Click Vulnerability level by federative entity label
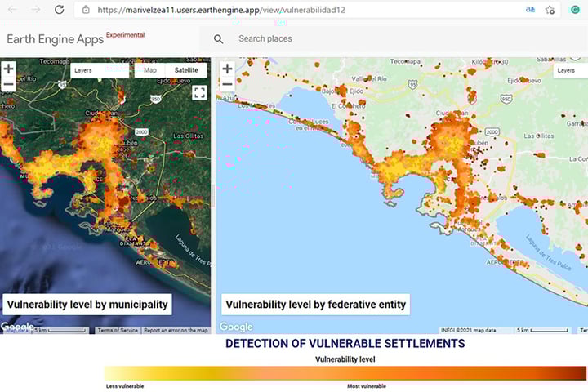The width and height of the screenshot is (588, 392). 316,305
